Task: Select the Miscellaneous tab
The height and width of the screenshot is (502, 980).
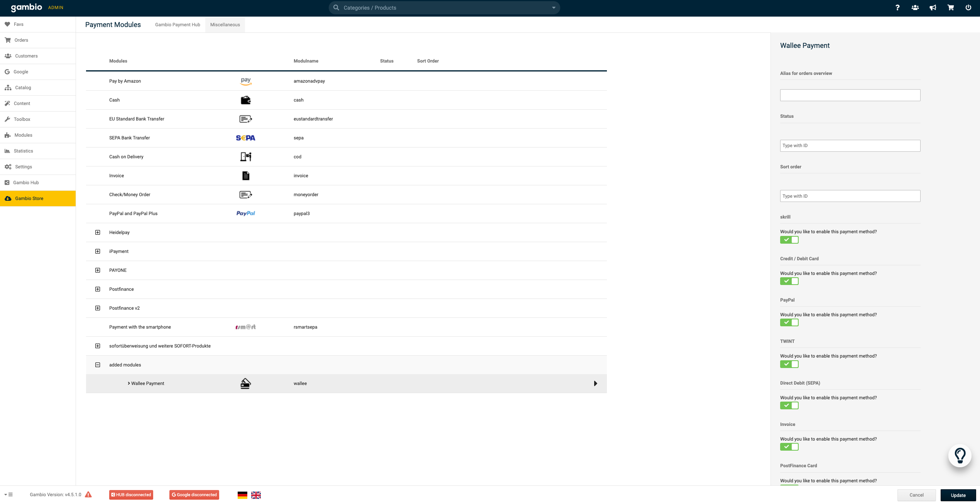Action: click(x=225, y=24)
